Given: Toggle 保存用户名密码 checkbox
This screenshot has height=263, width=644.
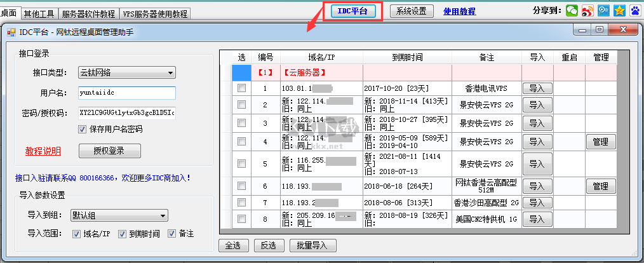Looking at the screenshot, I should [x=82, y=130].
